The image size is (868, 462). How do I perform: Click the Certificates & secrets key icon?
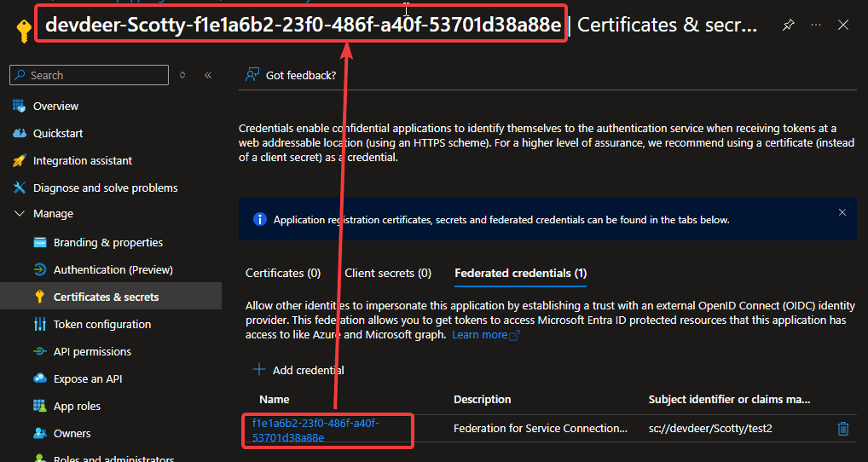pos(40,297)
